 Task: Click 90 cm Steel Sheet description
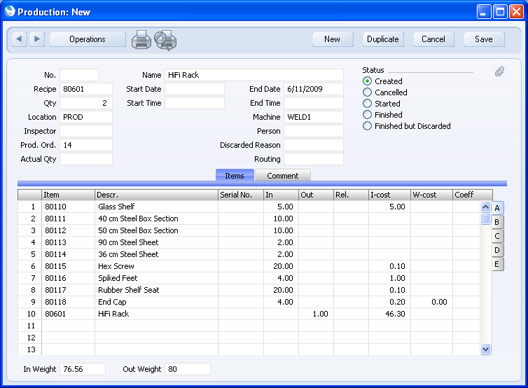(x=156, y=242)
